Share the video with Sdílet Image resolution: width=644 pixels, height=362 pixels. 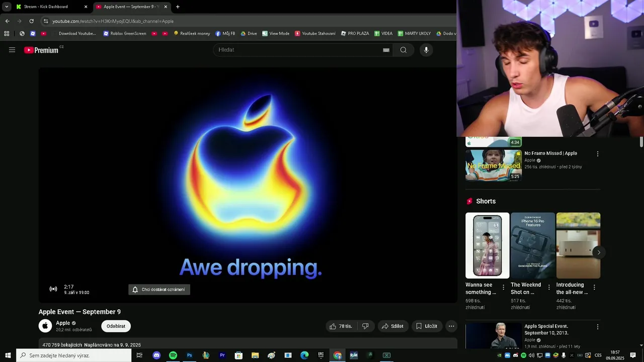pos(392,326)
